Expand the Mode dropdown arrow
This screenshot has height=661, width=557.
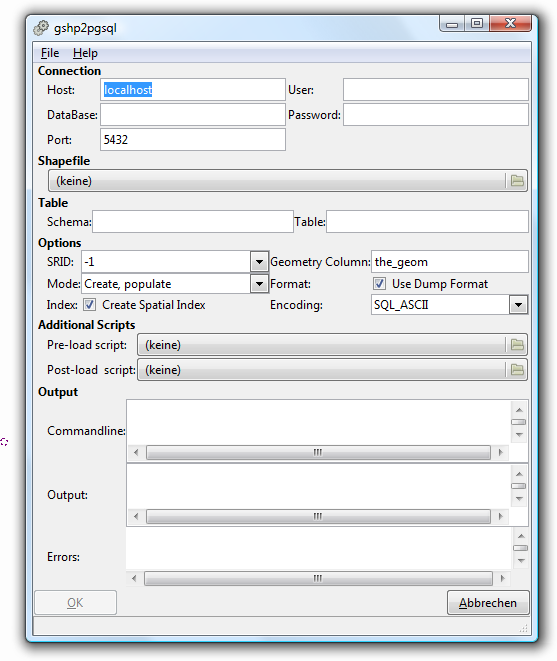259,284
